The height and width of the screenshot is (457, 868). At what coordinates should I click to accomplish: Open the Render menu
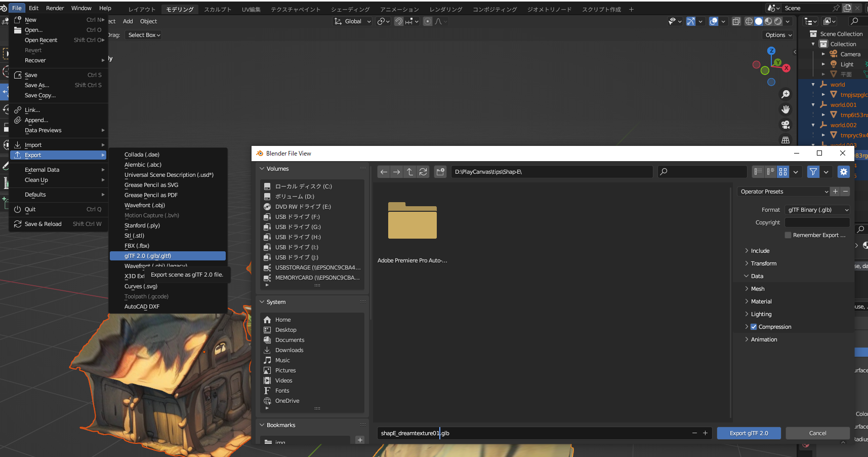pos(55,8)
